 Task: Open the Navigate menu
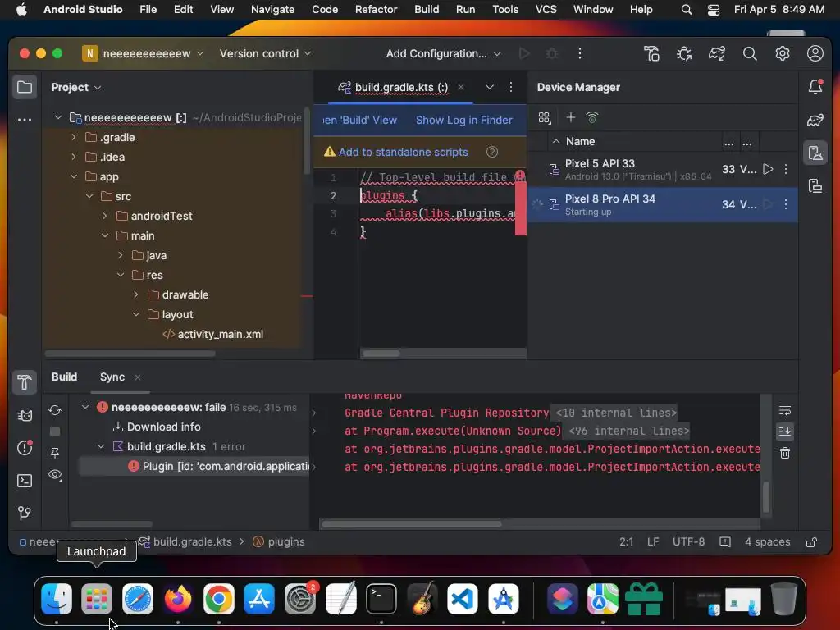pyautogui.click(x=272, y=9)
